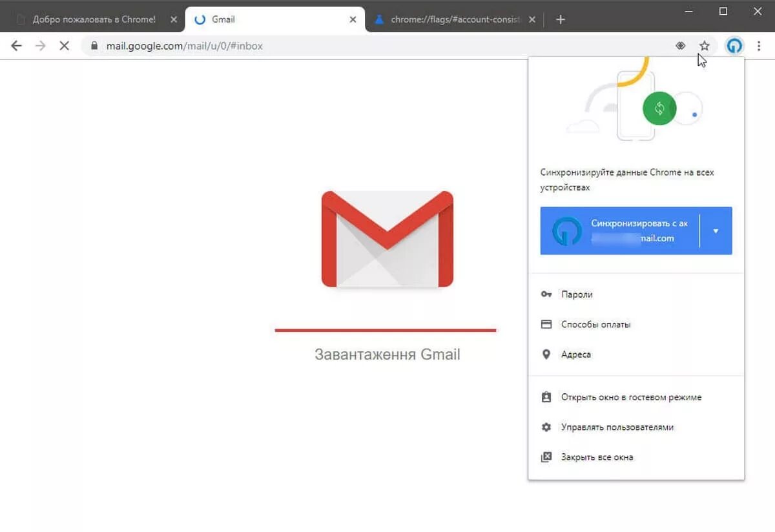Viewport: 775px width, 532px height.
Task: Expand the sync account dropdown arrow
Action: click(x=716, y=230)
